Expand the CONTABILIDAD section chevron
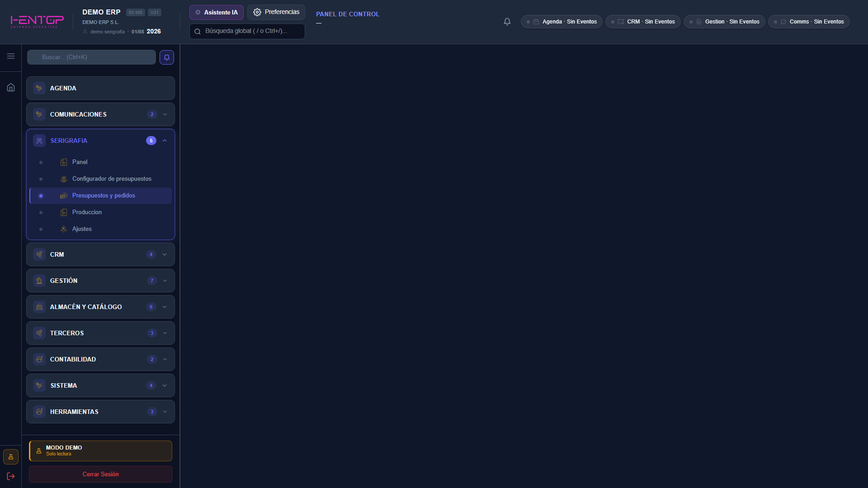This screenshot has width=868, height=488. [x=165, y=359]
